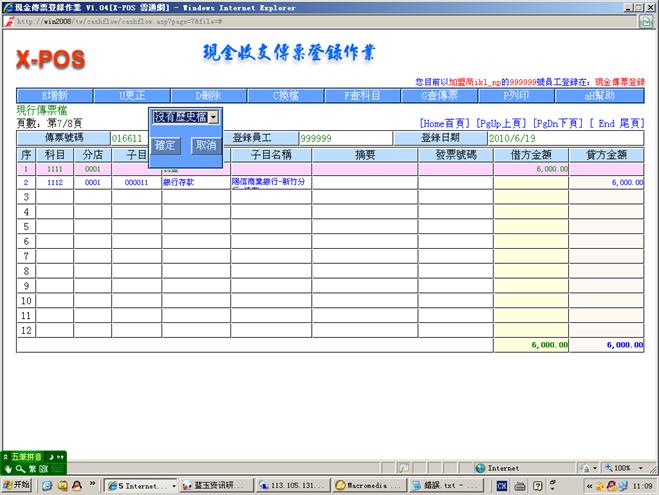Click the Windows 开始 Start button
The height and width of the screenshot is (495, 659).
click(x=17, y=485)
